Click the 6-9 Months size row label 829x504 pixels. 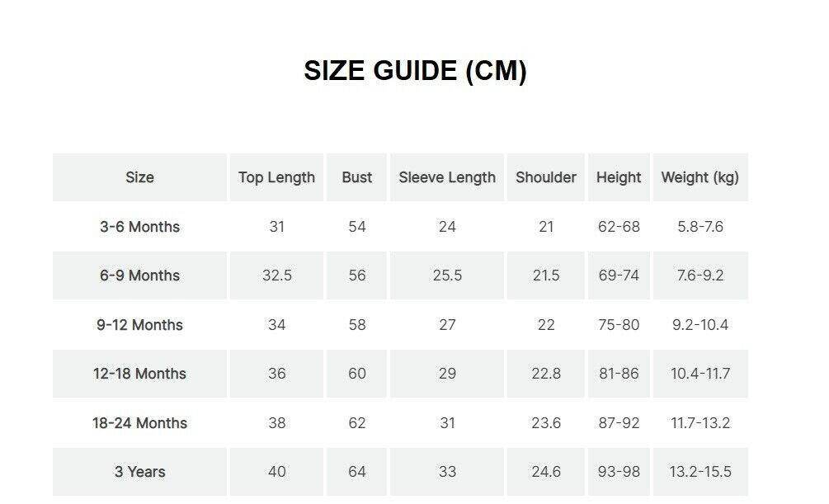pyautogui.click(x=139, y=276)
